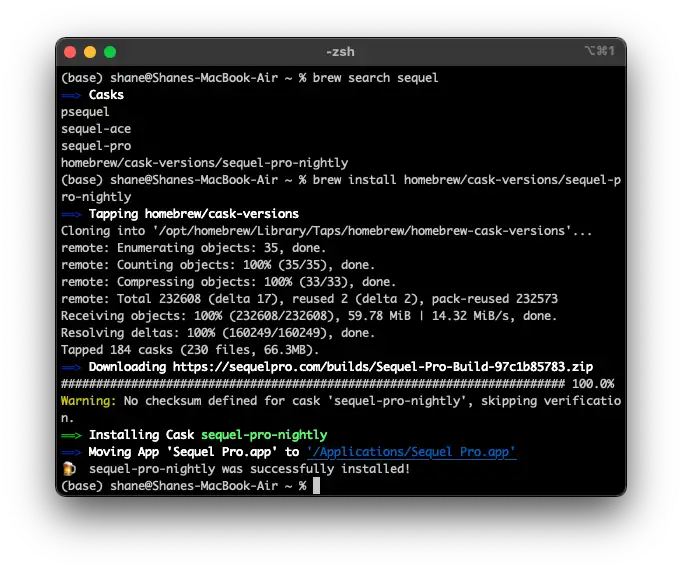Click 'Moving App' text
Screen dimensions: 682x570
124,452
